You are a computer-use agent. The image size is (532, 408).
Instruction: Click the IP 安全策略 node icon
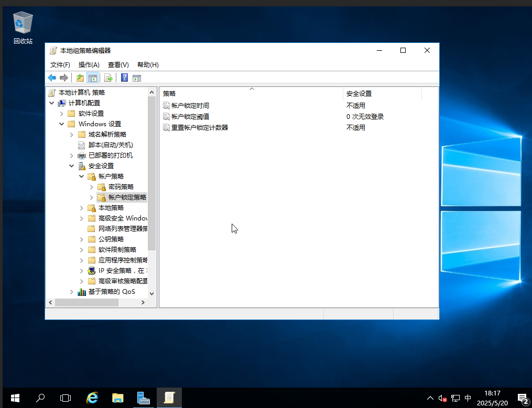(x=92, y=271)
